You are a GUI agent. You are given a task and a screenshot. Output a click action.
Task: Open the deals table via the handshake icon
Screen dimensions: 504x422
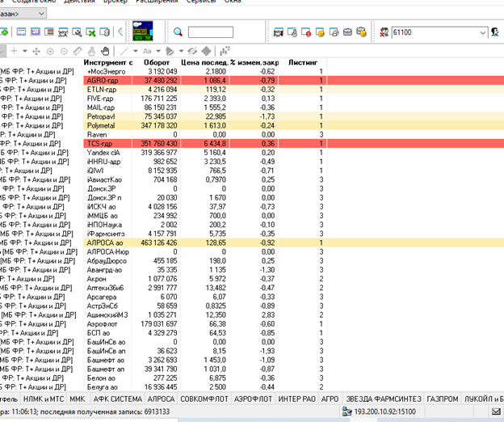click(x=279, y=32)
